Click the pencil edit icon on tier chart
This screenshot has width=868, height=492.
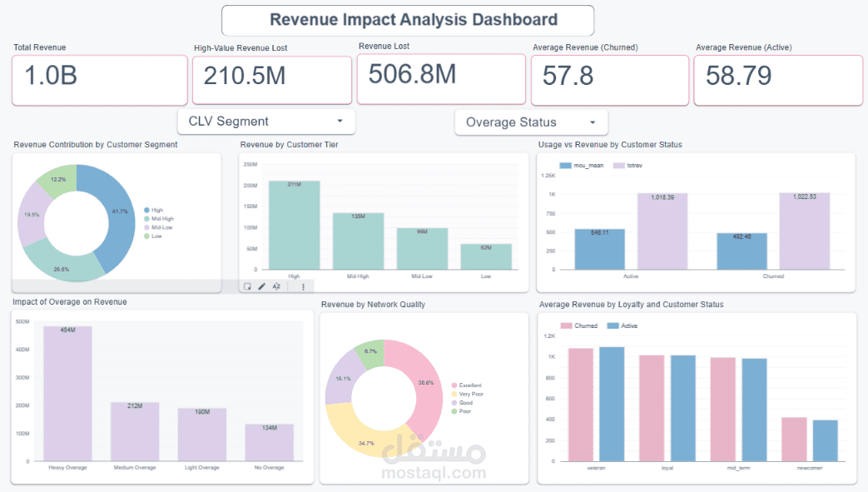pyautogui.click(x=262, y=286)
